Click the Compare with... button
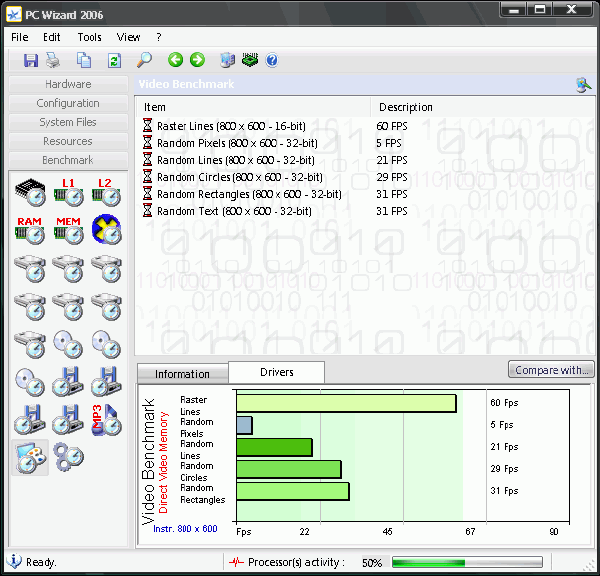 point(551,370)
